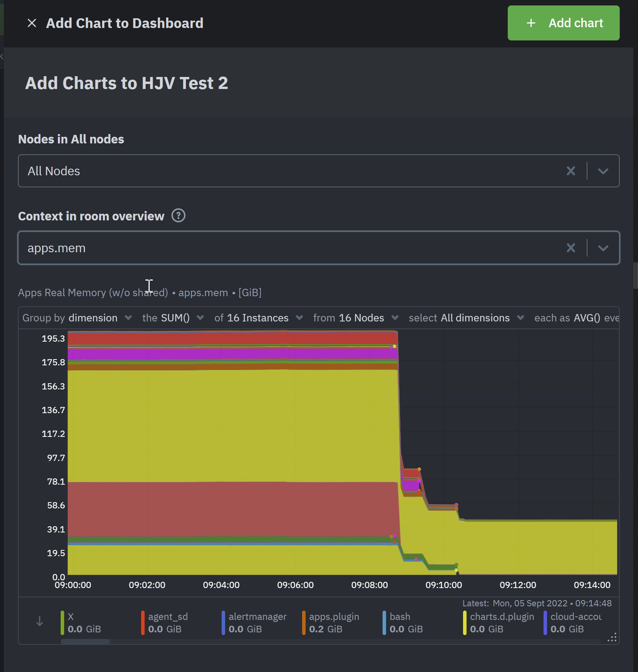The width and height of the screenshot is (638, 672).
Task: Clear the All Nodes selection
Action: (571, 171)
